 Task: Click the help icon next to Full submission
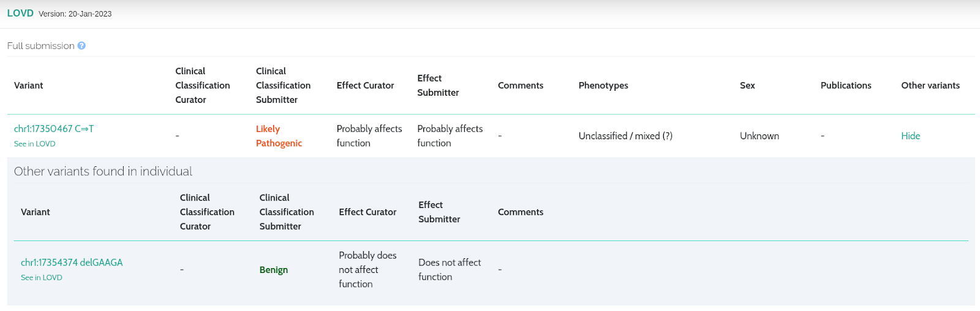point(81,46)
